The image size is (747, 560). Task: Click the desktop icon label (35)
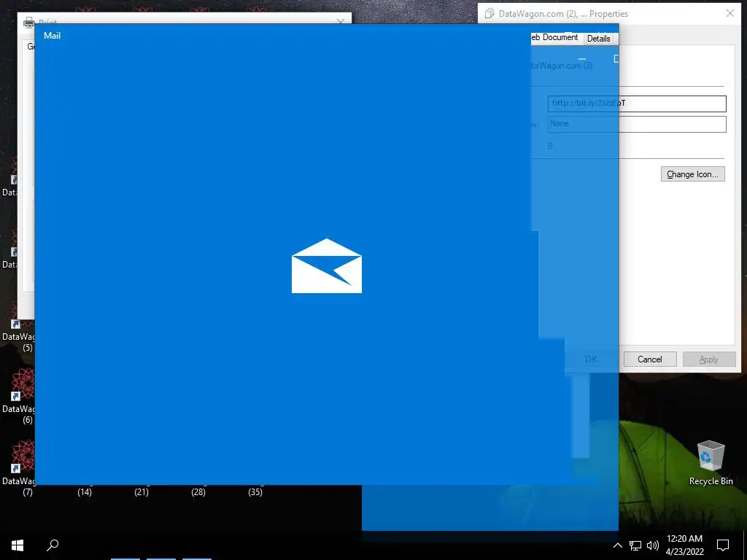click(255, 492)
